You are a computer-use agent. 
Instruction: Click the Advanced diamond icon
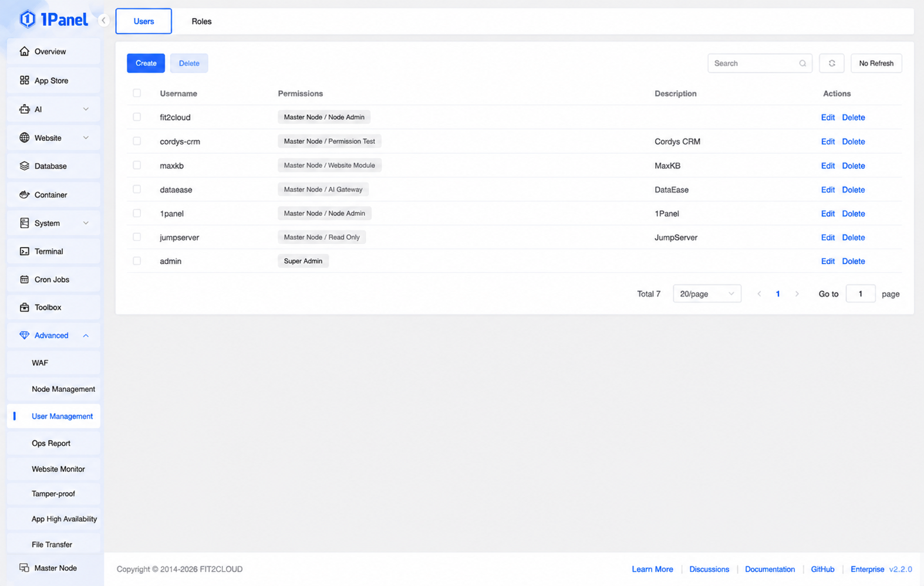24,336
